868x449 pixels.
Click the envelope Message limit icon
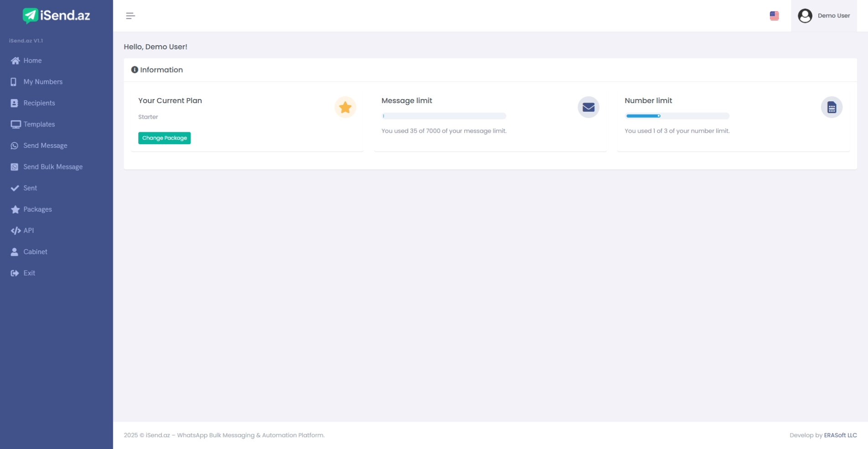coord(588,107)
